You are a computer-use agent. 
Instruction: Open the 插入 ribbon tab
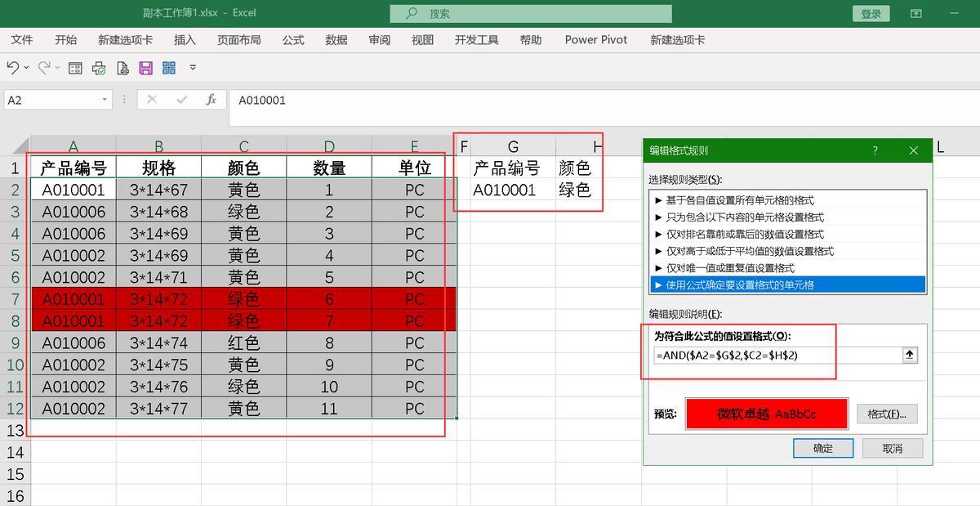[x=185, y=40]
